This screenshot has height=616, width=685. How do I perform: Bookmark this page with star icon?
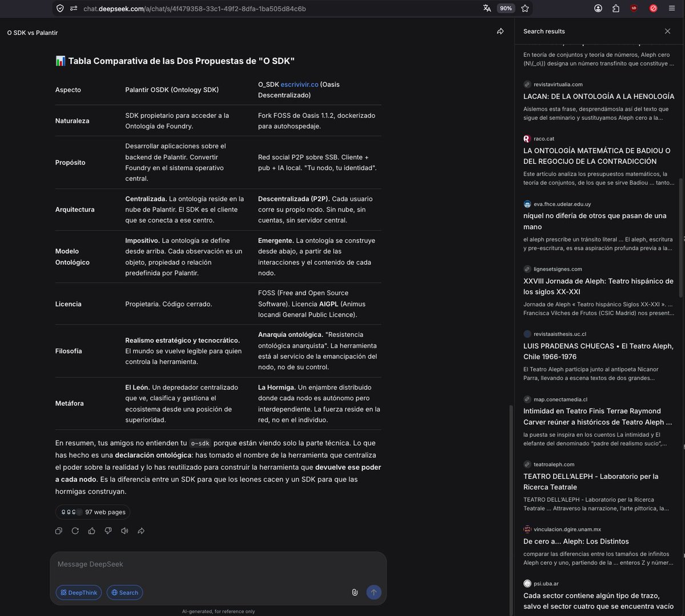[525, 8]
